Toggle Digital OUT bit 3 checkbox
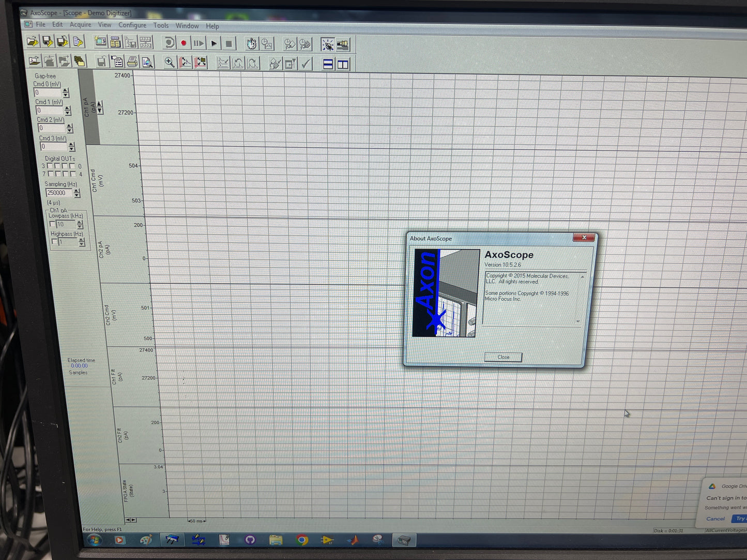 (x=50, y=166)
